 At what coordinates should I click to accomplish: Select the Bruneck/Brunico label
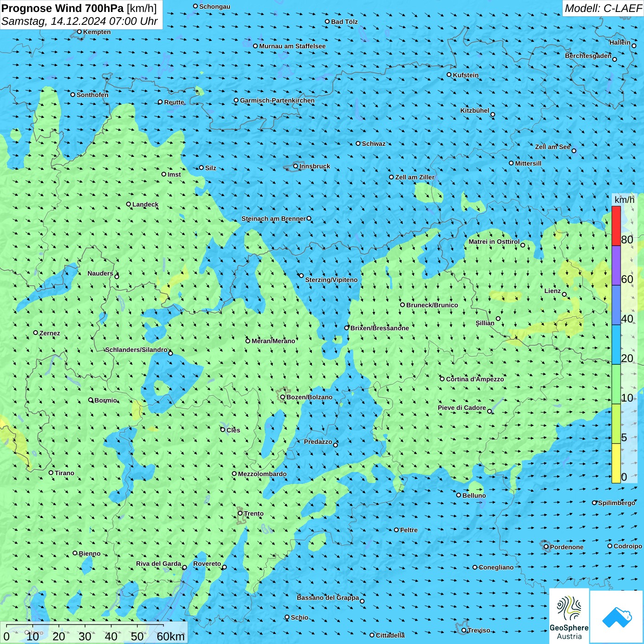click(x=432, y=305)
